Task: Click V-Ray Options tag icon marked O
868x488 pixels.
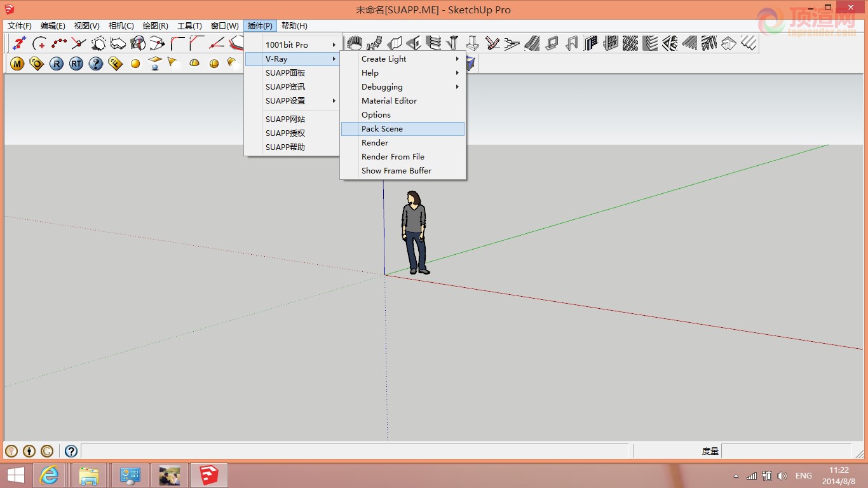Action: (x=37, y=64)
